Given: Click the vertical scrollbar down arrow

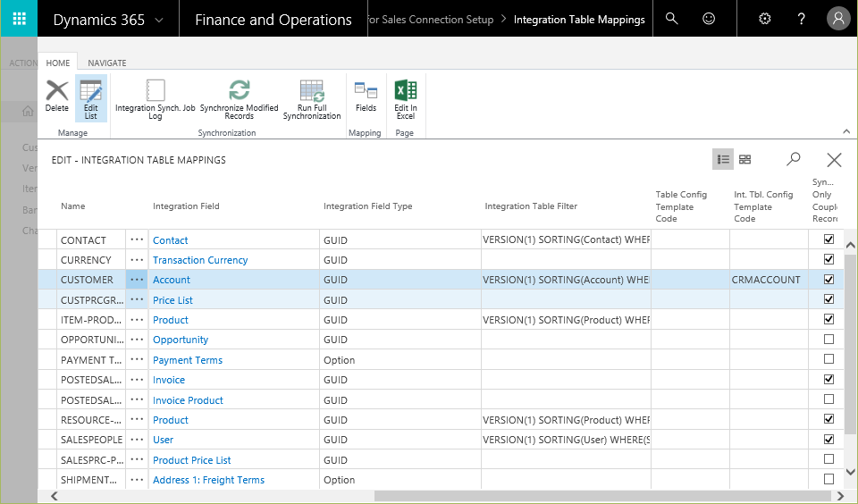Looking at the screenshot, I should (850, 472).
